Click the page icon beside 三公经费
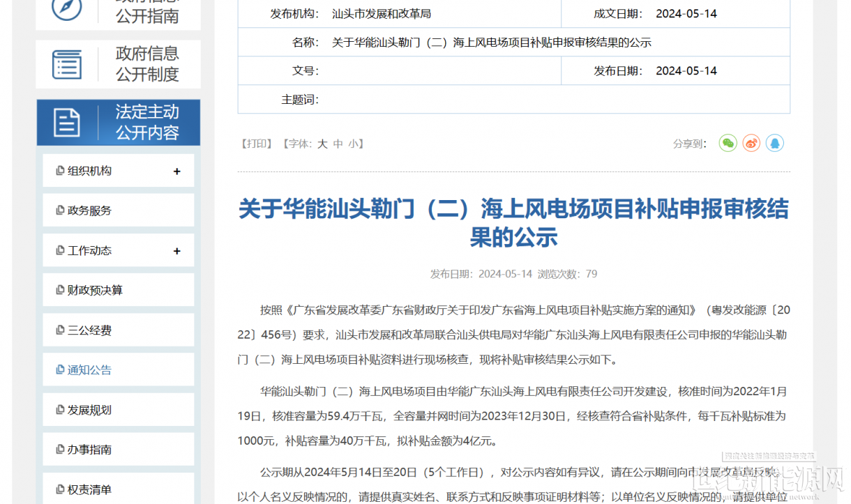The width and height of the screenshot is (851, 504). [x=60, y=330]
